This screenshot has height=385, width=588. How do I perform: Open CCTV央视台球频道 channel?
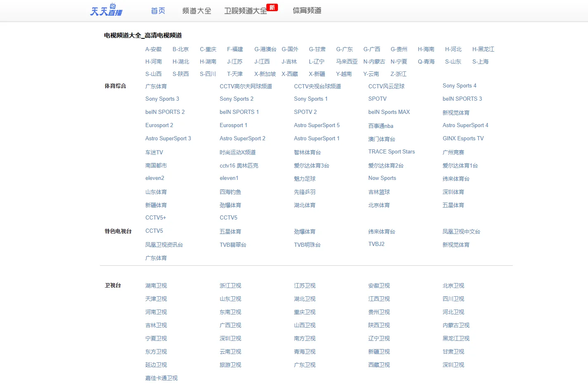pyautogui.click(x=318, y=86)
